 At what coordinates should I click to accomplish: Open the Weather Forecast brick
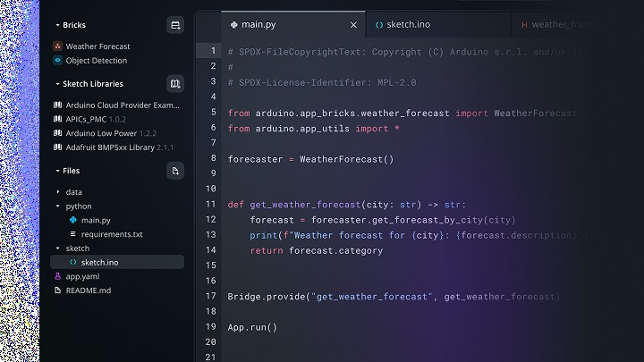[97, 46]
